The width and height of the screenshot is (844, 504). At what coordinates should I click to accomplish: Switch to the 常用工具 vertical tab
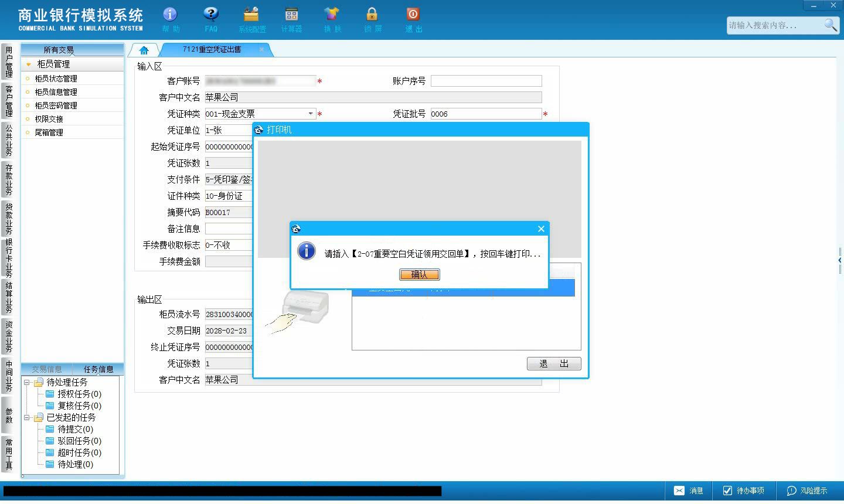pos(9,454)
